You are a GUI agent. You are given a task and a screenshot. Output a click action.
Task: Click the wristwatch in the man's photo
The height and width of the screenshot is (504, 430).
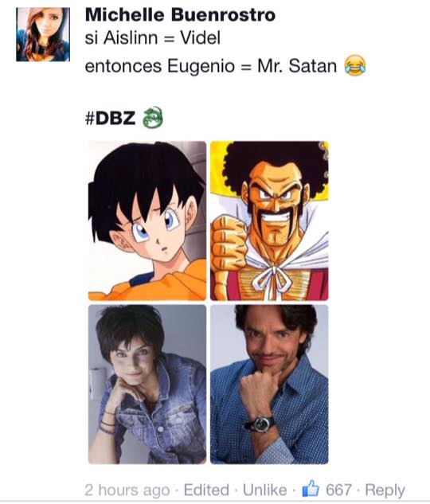click(x=260, y=424)
